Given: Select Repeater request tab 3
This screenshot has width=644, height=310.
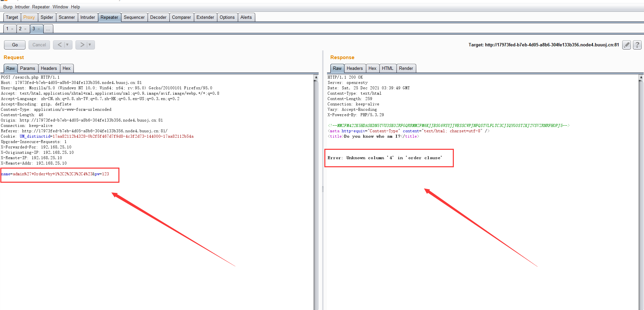Looking at the screenshot, I should pyautogui.click(x=34, y=29).
